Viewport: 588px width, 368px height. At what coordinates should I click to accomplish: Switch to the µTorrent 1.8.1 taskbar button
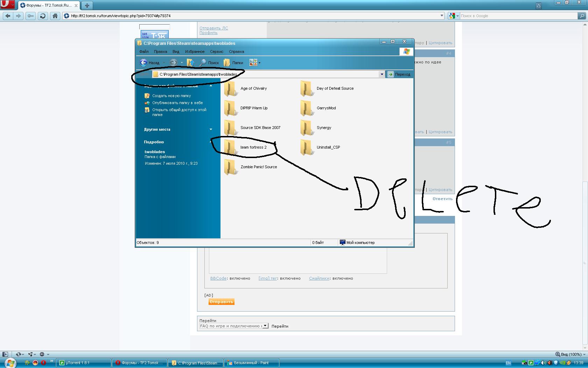[x=83, y=363]
